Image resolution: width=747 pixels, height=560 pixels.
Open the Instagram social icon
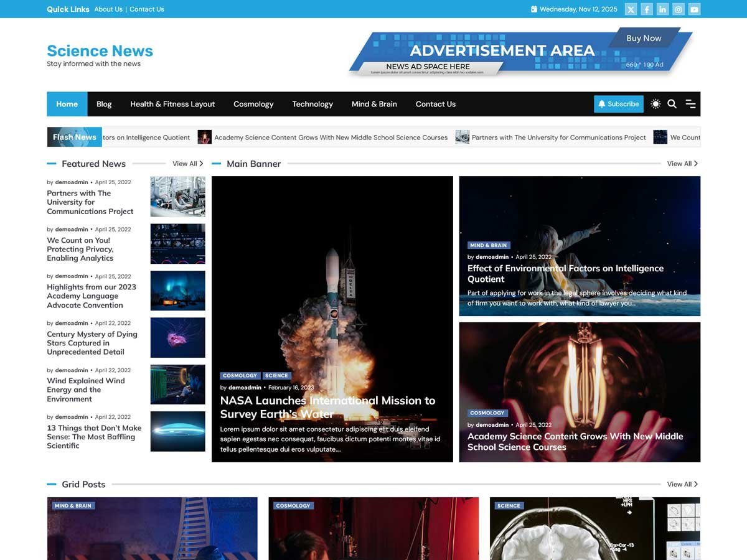679,9
